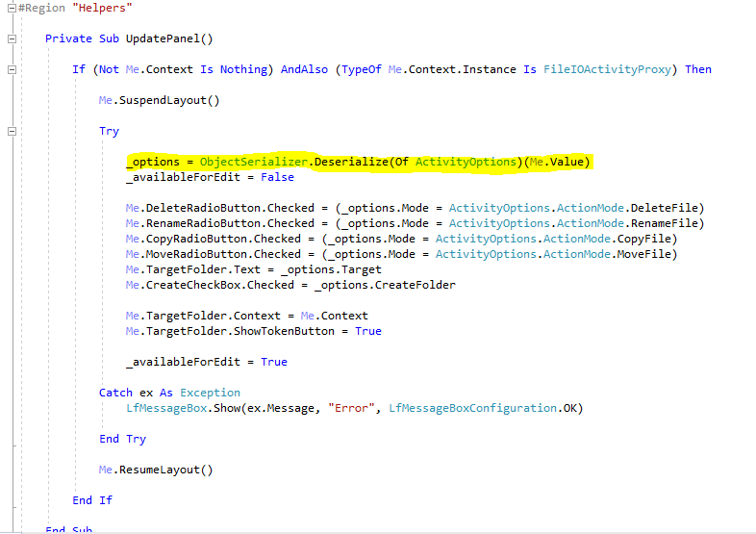The width and height of the screenshot is (756, 534).
Task: Click the "Helpers" region name string
Action: pos(102,8)
